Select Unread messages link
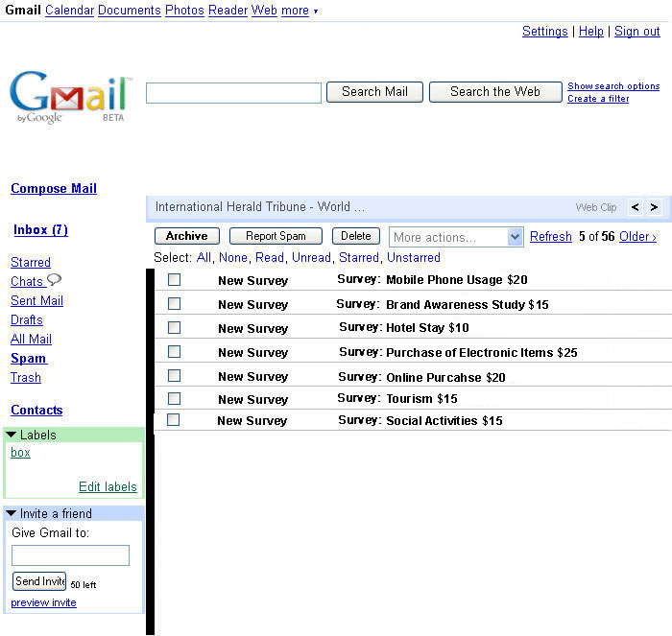The height and width of the screenshot is (636, 672). tap(311, 257)
